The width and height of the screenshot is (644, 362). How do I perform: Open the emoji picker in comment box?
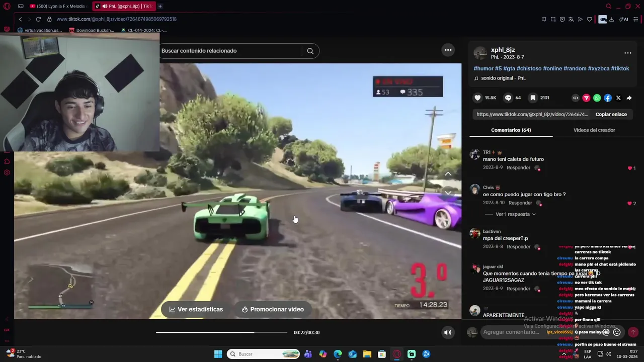point(617,332)
